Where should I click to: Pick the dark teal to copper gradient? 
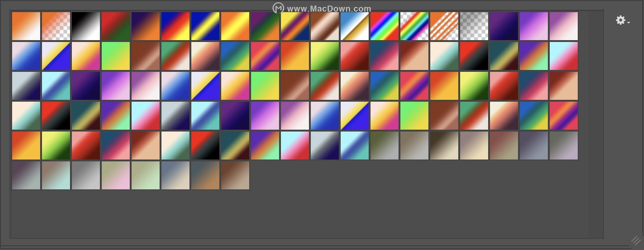coord(205,175)
